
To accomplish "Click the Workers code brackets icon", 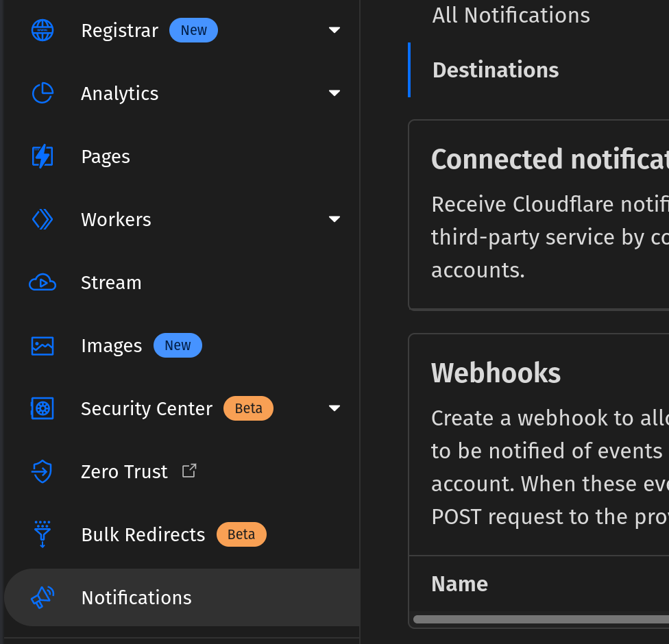I will [x=42, y=219].
